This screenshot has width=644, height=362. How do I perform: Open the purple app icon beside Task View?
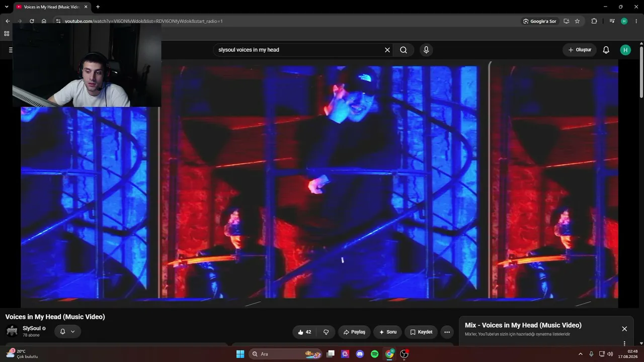[x=345, y=354]
